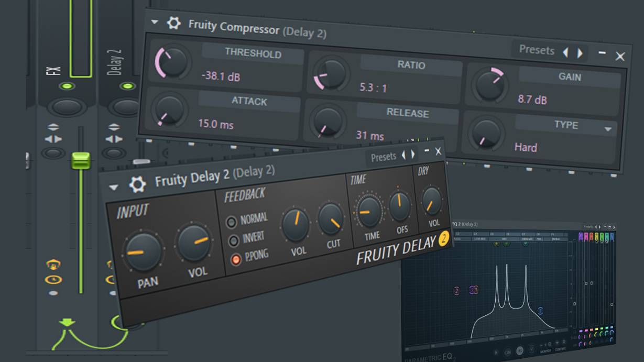Click the RATIO label in compressor
The image size is (644, 362).
pos(411,65)
